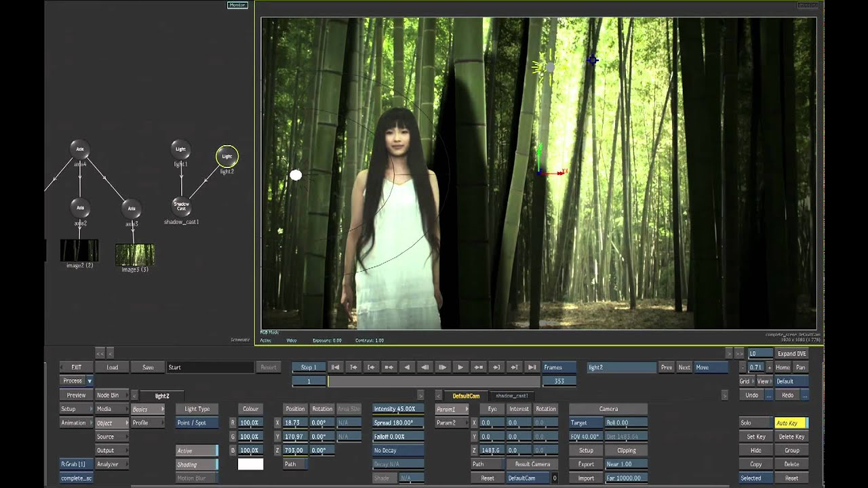Click the Expand DVE button
The height and width of the screenshot is (488, 868).
tap(791, 354)
